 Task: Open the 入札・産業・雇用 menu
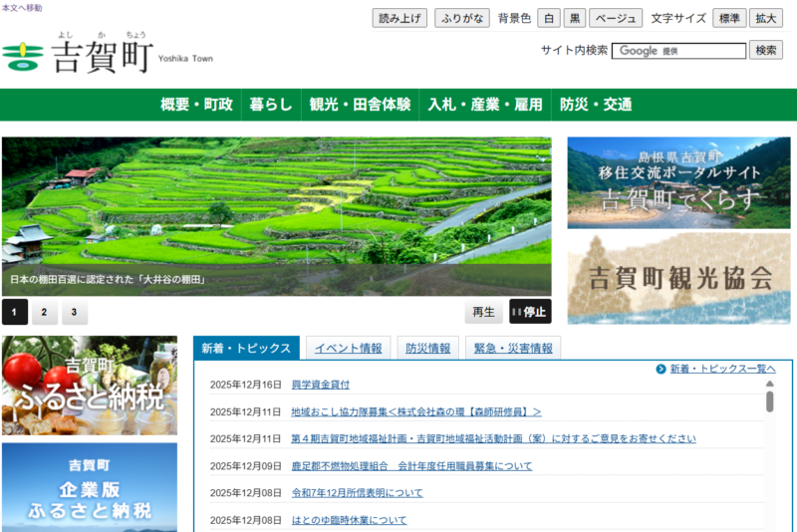point(485,105)
